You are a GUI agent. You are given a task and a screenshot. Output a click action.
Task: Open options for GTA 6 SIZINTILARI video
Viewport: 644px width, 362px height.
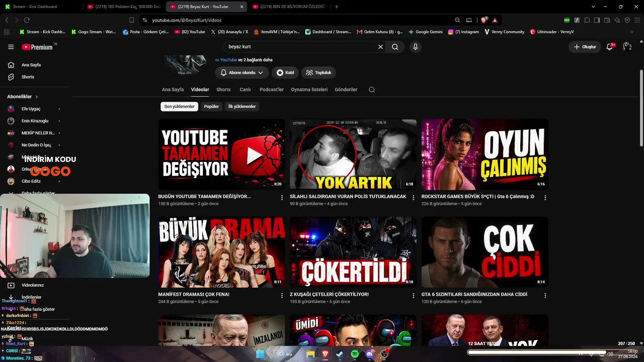point(545,296)
